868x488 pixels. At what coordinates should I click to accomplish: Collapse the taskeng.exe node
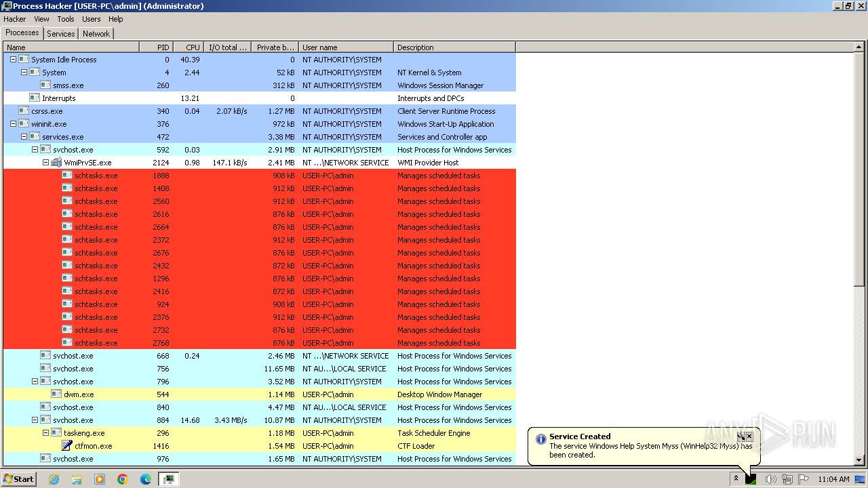click(x=45, y=433)
